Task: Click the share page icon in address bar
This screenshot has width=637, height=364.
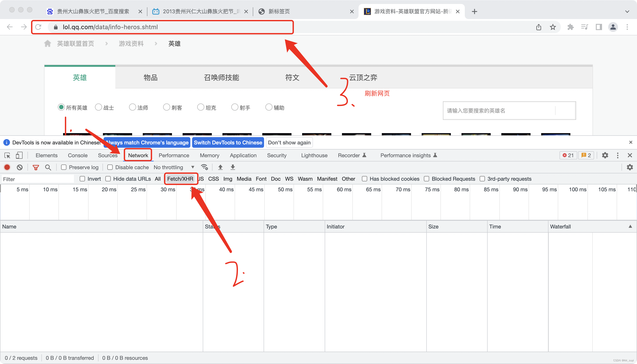Action: pyautogui.click(x=539, y=27)
